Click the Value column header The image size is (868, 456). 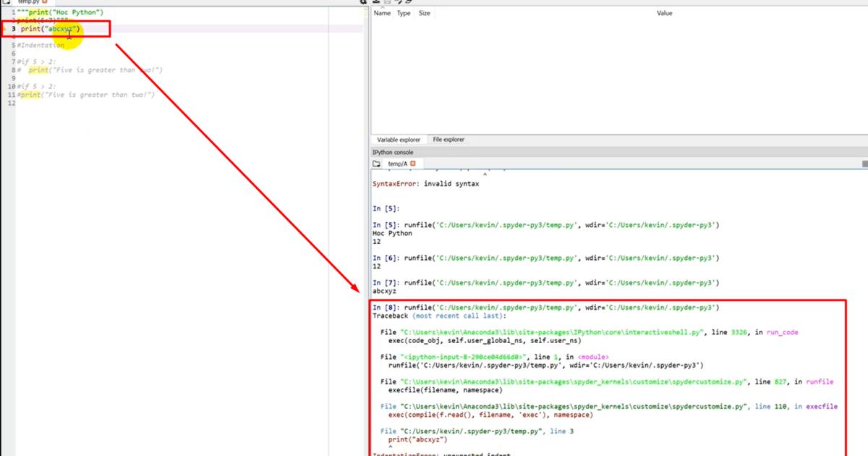(663, 13)
